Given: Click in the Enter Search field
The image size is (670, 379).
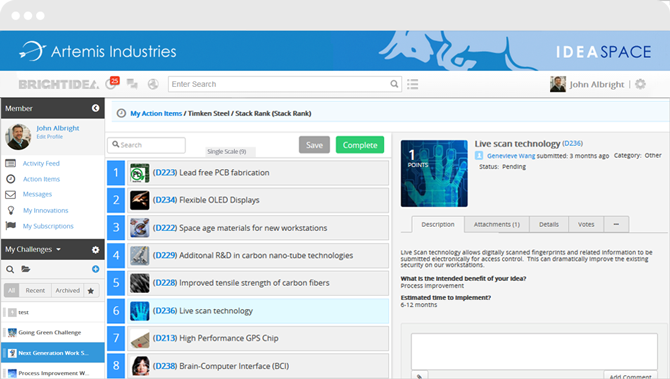Looking at the screenshot, I should pos(285,84).
